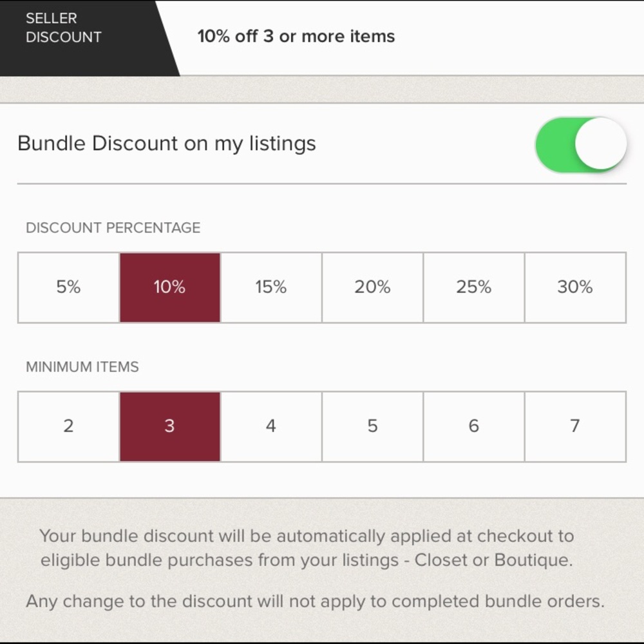Set discount percentage to 15%
Screen dimensions: 644x644
coord(271,287)
